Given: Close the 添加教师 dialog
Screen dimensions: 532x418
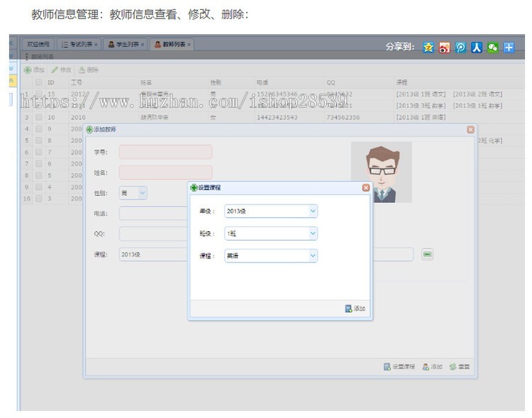Looking at the screenshot, I should click(x=470, y=129).
